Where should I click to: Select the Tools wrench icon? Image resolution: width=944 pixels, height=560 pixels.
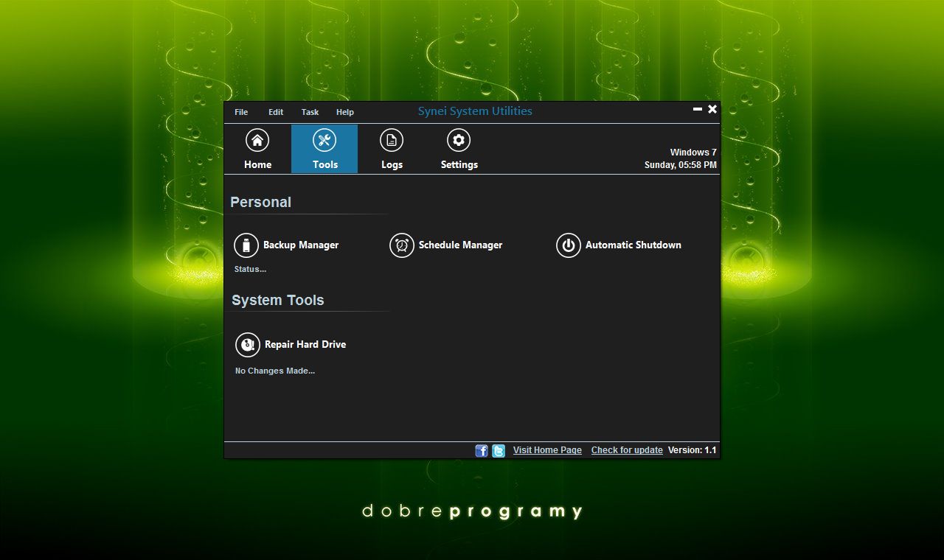[324, 140]
